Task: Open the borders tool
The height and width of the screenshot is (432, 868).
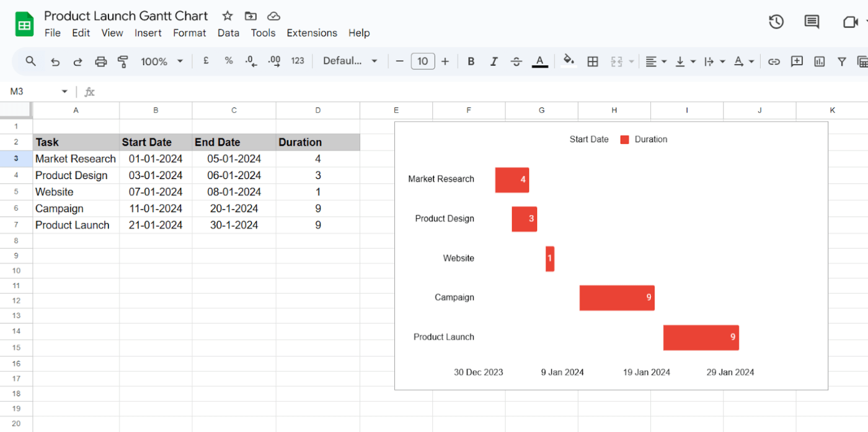Action: pos(593,61)
